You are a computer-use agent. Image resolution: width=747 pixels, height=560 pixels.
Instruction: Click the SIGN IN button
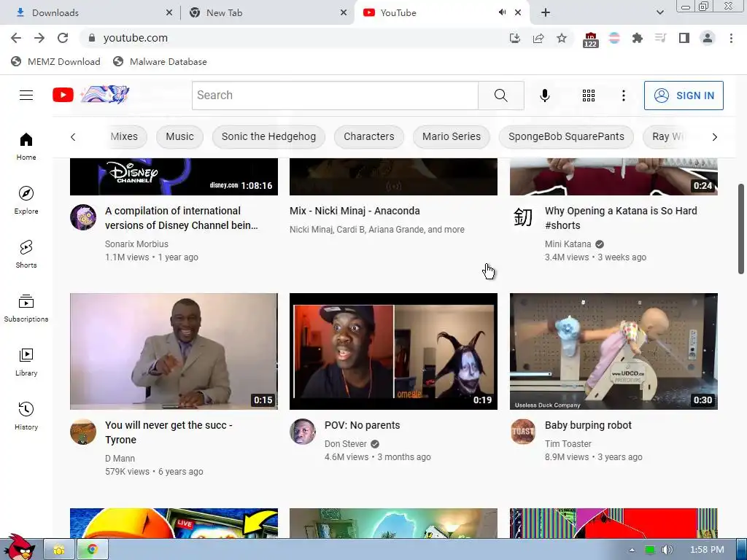(x=684, y=96)
